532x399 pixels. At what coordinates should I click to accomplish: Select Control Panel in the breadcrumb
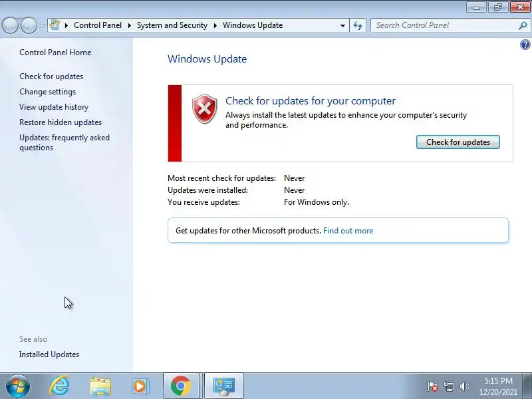coord(98,25)
